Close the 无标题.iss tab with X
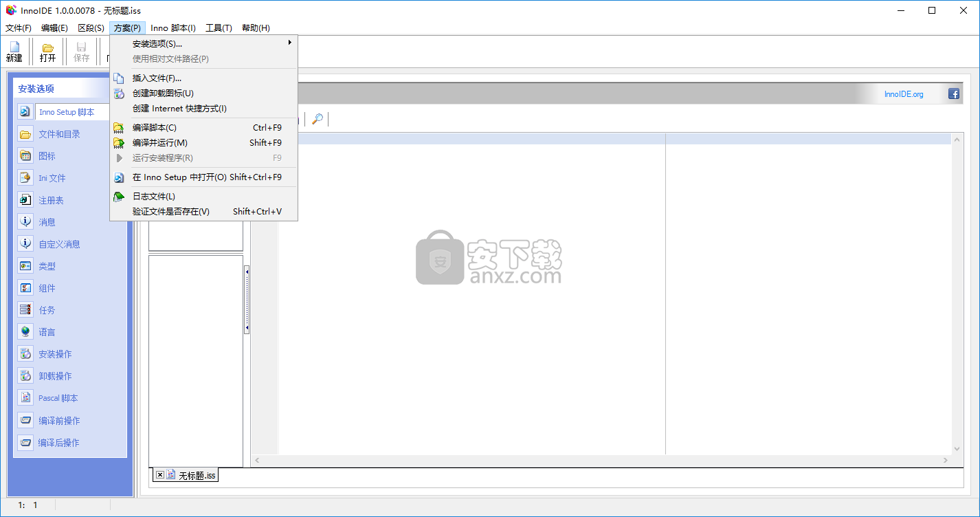The image size is (980, 517). click(159, 474)
